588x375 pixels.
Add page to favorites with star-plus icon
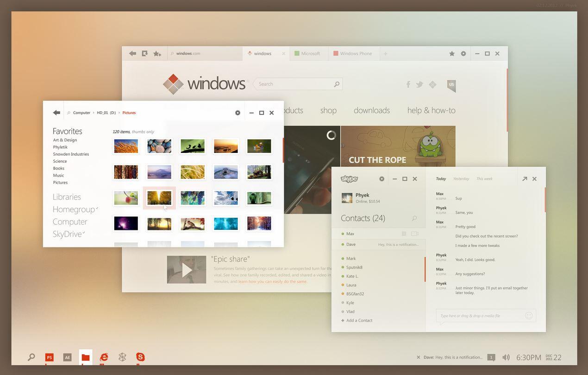point(157,54)
